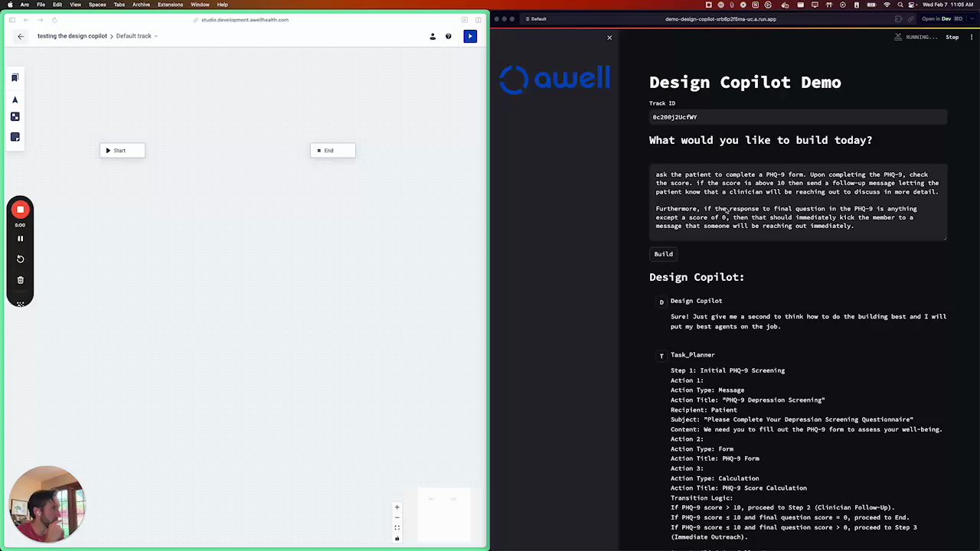Open the Default track dropdown
The height and width of the screenshot is (551, 980).
pyautogui.click(x=137, y=36)
